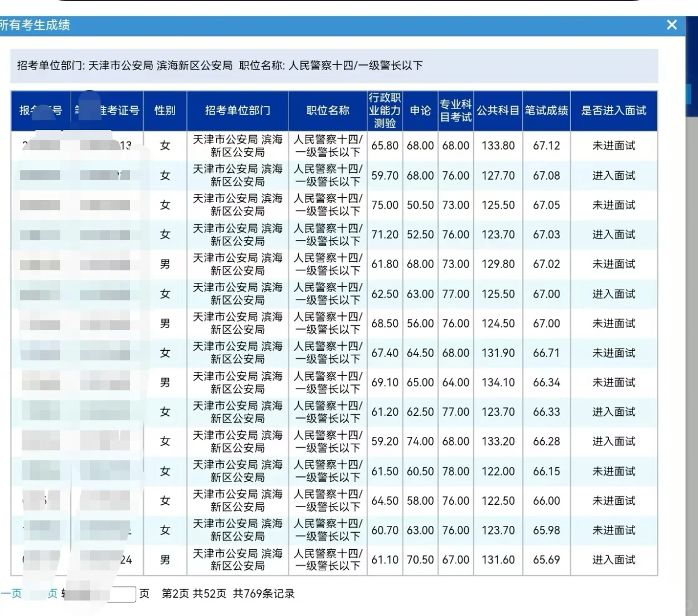Click the department cell in the 66.15 row
This screenshot has height=616, width=698.
point(238,472)
